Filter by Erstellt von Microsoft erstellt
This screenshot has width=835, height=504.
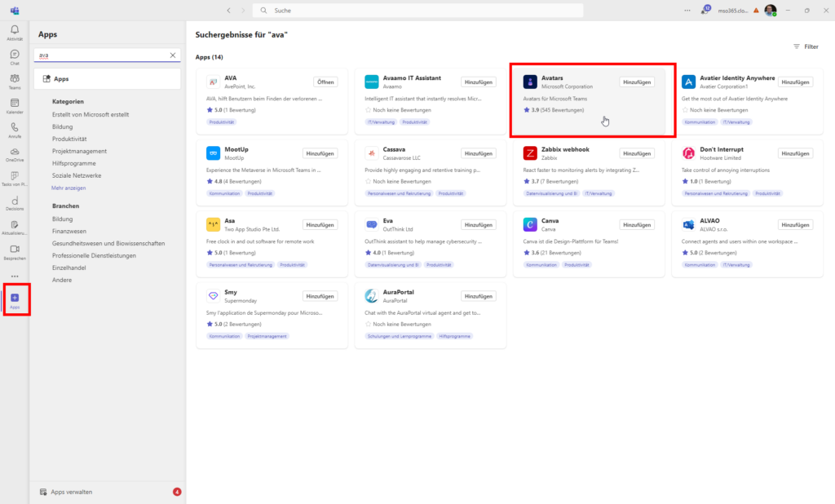pos(91,114)
